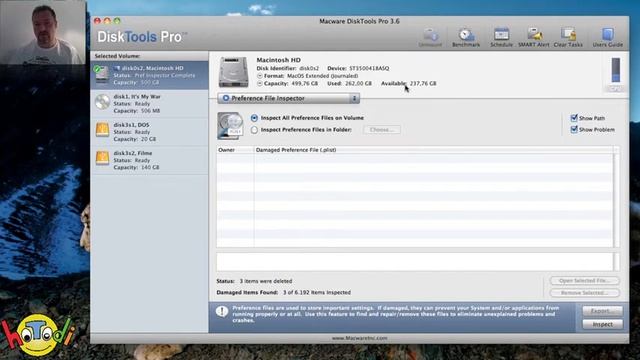
Task: Click the disk usage gauge bar
Action: coord(616,70)
